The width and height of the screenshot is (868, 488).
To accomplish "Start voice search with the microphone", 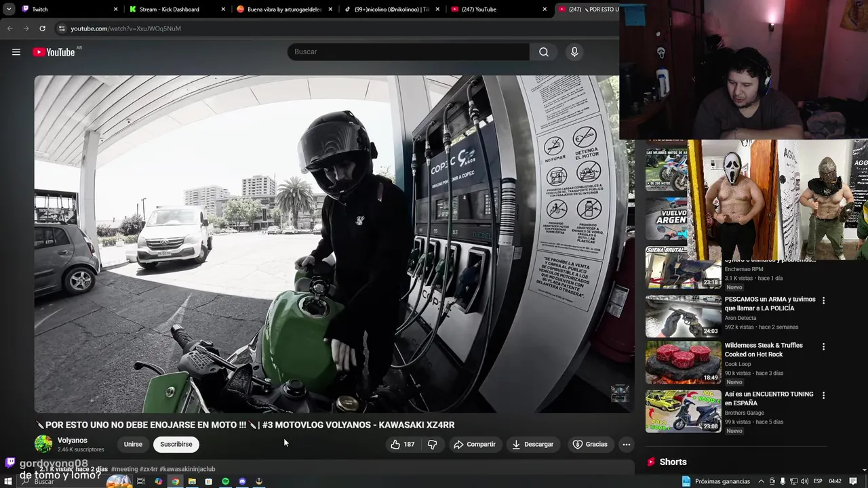I will pyautogui.click(x=574, y=52).
